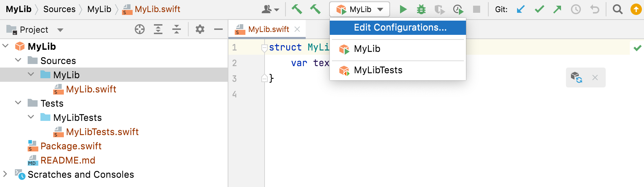Screen dimensions: 644x187
Task: Collapse the Tests folder
Action: coord(18,103)
